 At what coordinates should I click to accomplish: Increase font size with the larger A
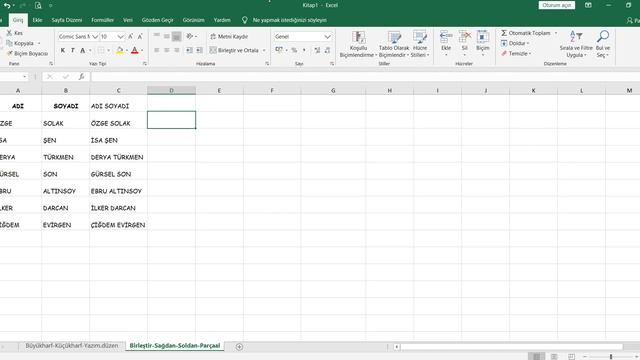pyautogui.click(x=131, y=37)
